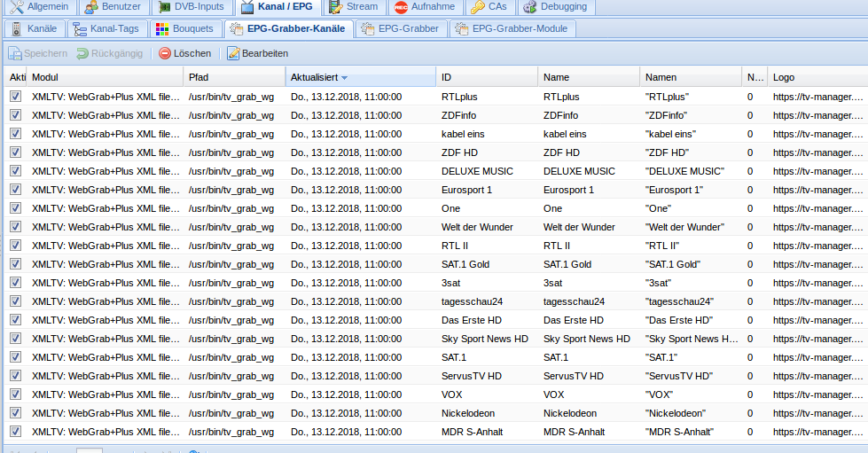Open the Allgemein tab
The height and width of the screenshot is (453, 868).
point(39,6)
